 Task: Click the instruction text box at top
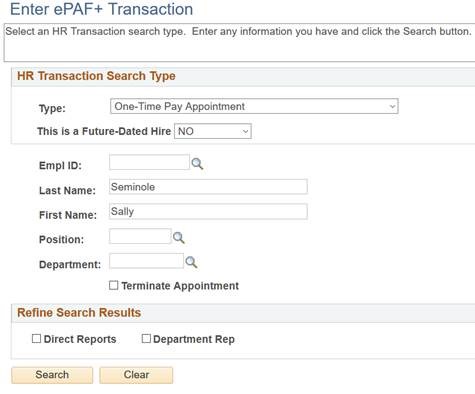pyautogui.click(x=239, y=42)
